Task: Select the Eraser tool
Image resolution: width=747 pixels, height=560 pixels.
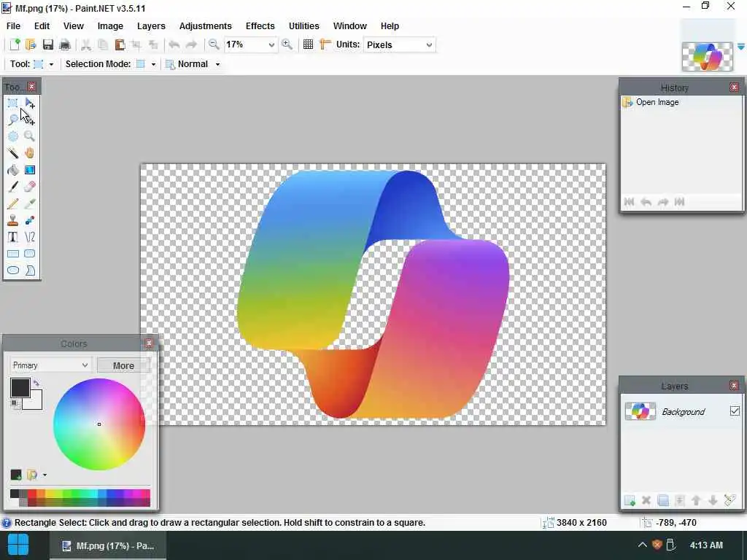Action: (29, 187)
